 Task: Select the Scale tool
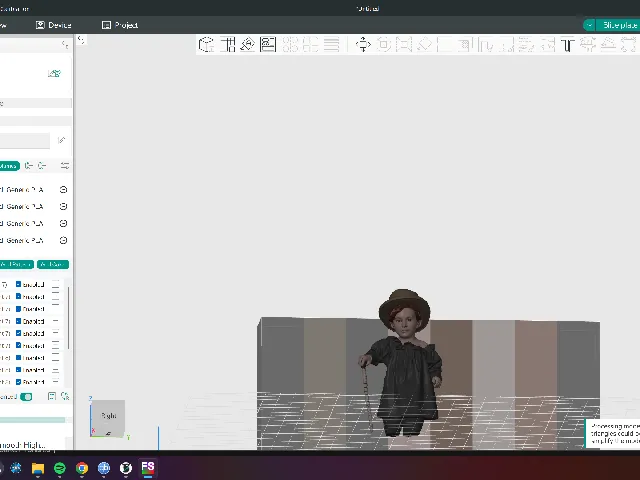[404, 44]
